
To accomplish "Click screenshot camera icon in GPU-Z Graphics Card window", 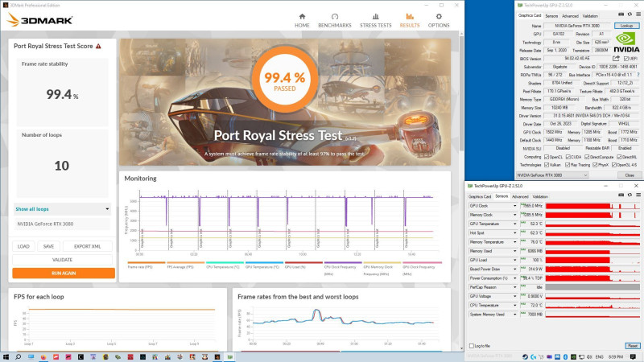I will point(621,14).
